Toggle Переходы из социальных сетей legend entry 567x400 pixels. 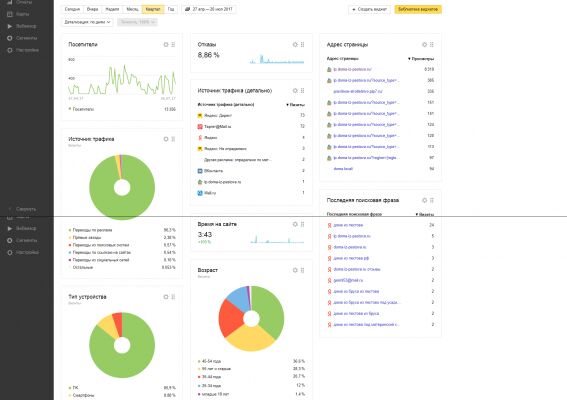99,260
